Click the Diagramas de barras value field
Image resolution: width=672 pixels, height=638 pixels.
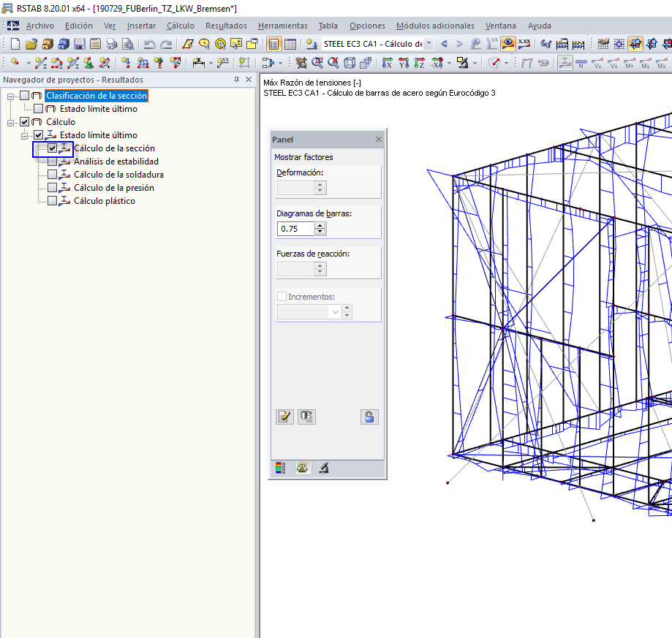pyautogui.click(x=296, y=229)
